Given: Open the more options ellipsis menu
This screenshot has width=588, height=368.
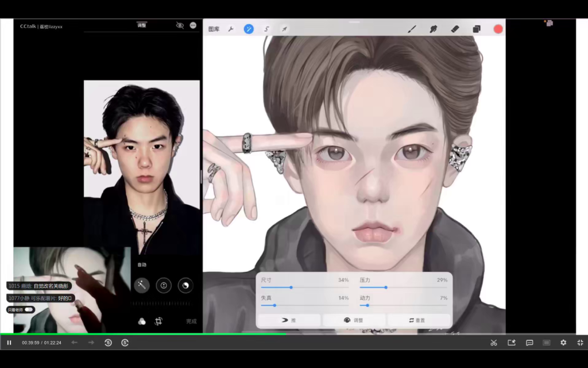Looking at the screenshot, I should pyautogui.click(x=193, y=25).
